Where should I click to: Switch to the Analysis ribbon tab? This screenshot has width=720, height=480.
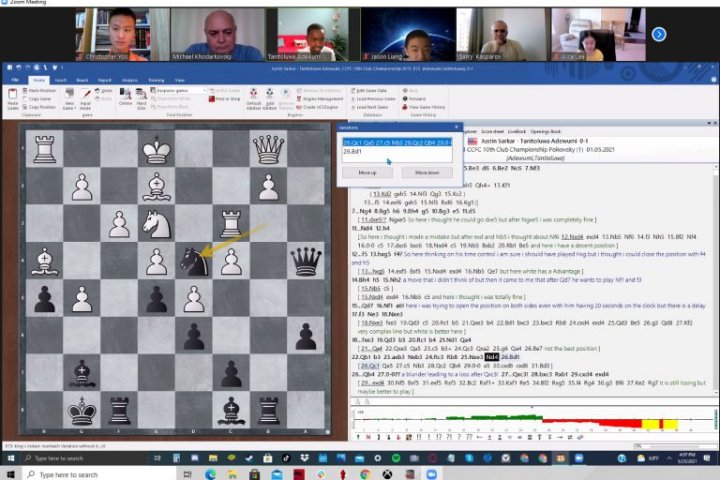[128, 79]
